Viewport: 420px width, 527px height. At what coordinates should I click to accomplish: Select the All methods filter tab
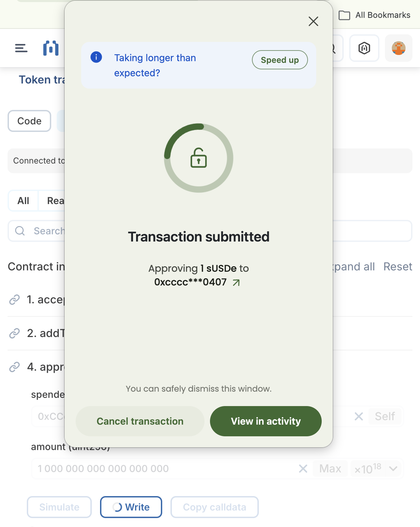[x=23, y=201]
